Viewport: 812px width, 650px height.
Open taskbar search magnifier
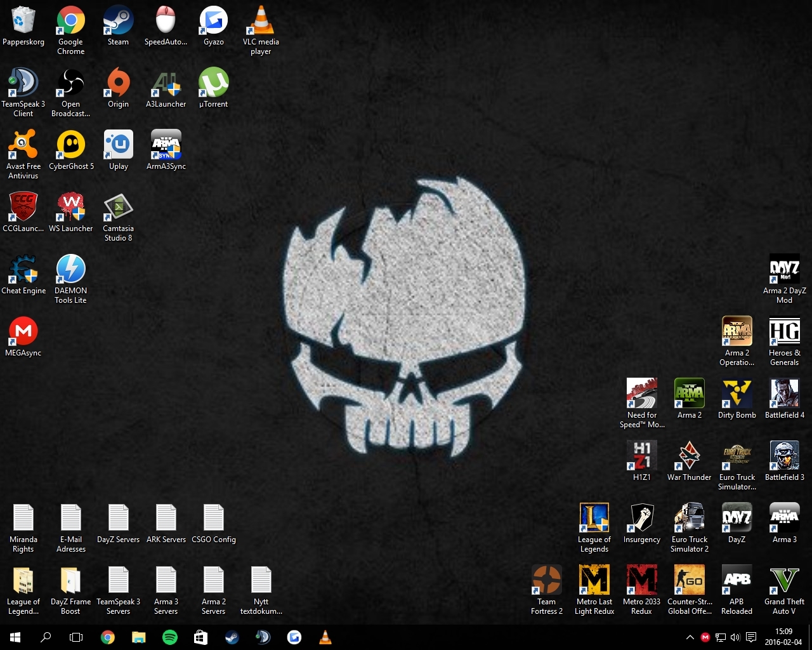click(46, 637)
